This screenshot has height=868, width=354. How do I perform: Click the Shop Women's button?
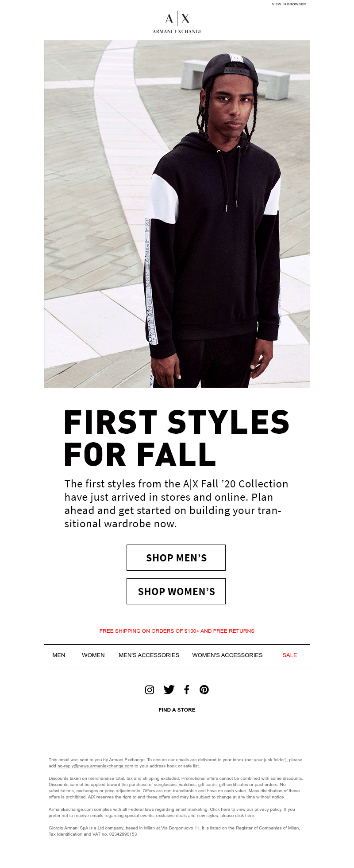point(176,591)
